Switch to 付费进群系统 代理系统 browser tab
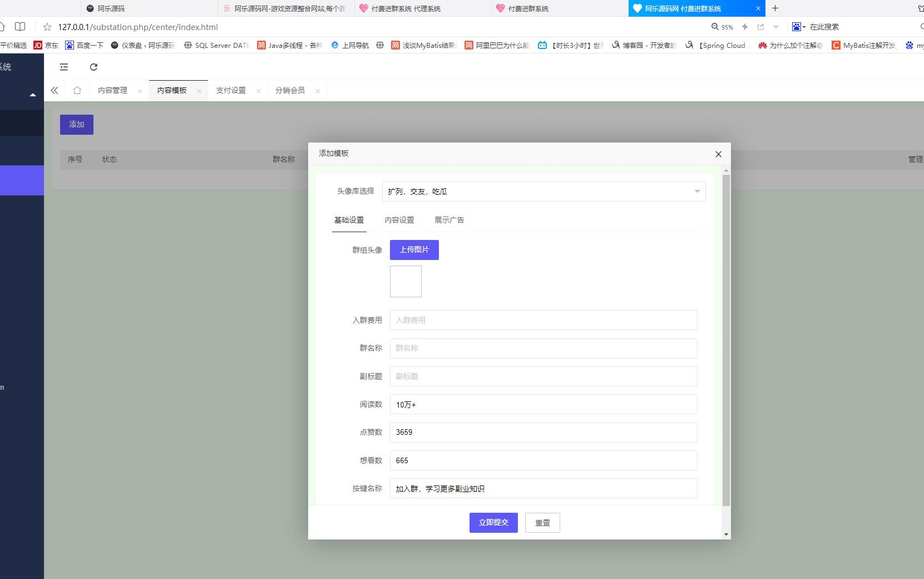 pyautogui.click(x=423, y=8)
